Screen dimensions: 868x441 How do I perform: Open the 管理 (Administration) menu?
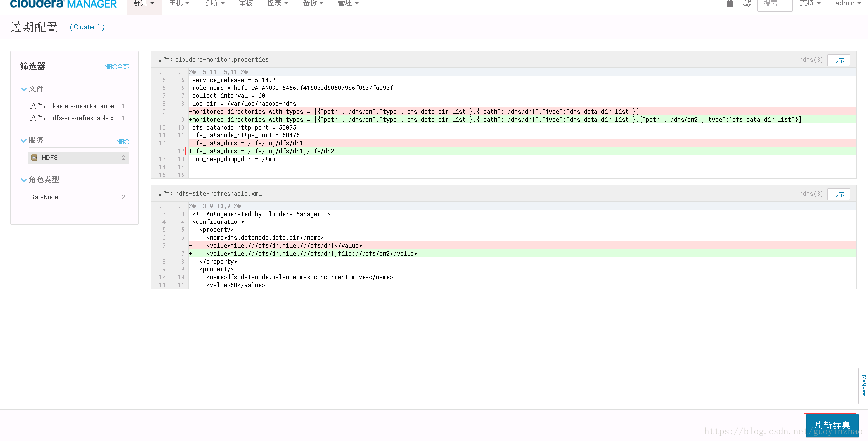348,3
